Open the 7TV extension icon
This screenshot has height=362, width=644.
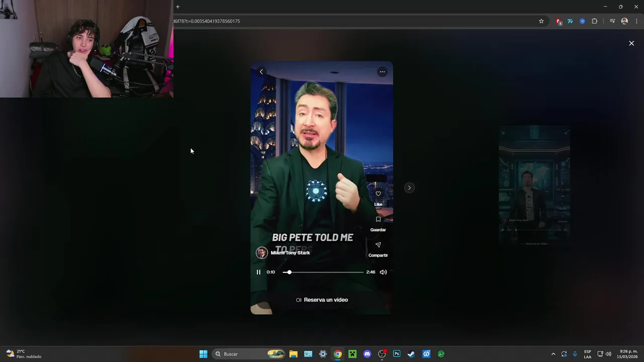coord(570,21)
